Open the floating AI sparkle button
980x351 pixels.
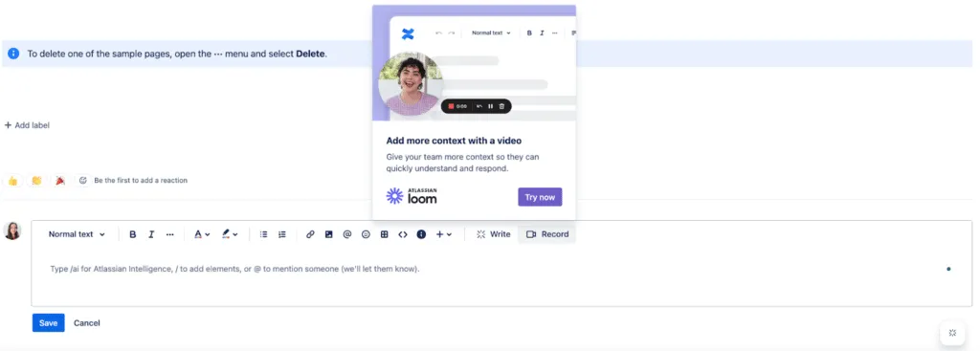click(x=952, y=333)
